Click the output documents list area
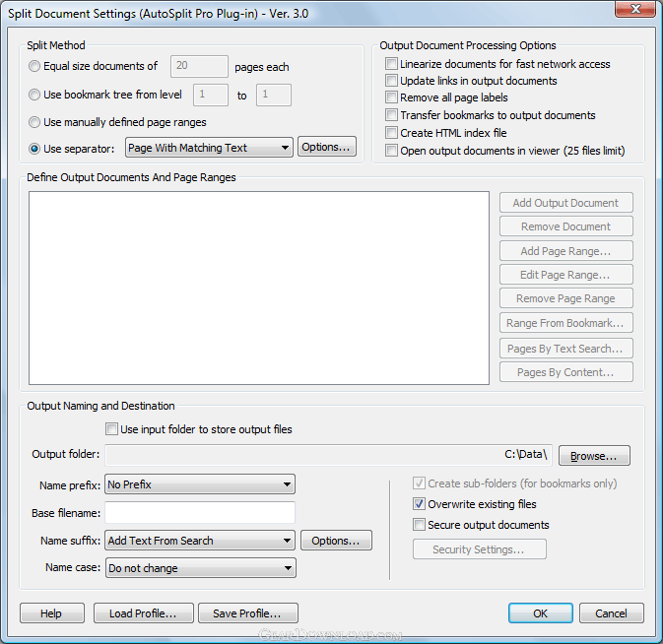Image resolution: width=663 pixels, height=644 pixels. (x=259, y=288)
